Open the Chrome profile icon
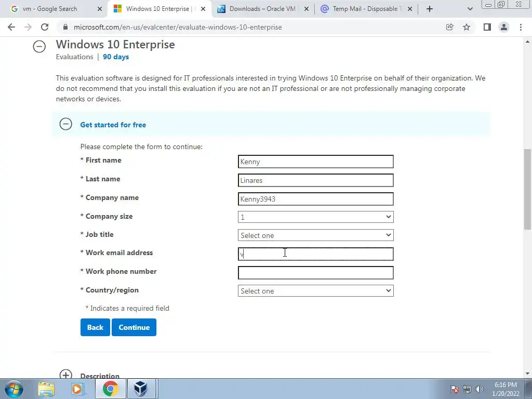 click(504, 27)
